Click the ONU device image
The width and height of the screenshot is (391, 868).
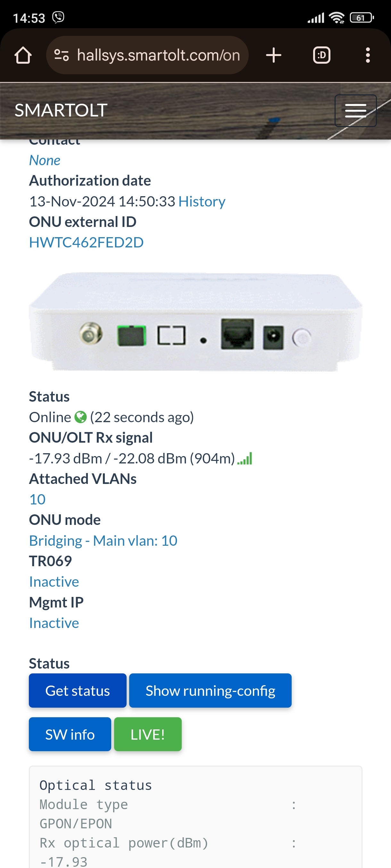[196, 322]
